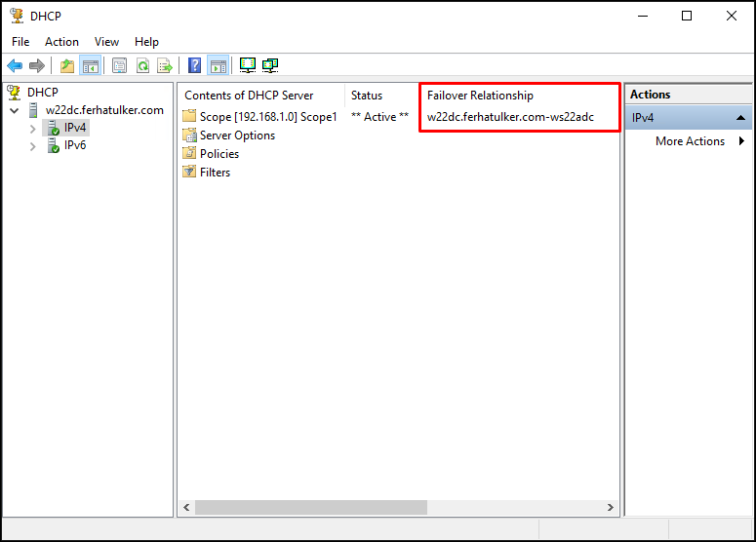This screenshot has height=542, width=756.
Task: Click the green Refresh icon
Action: tap(142, 65)
